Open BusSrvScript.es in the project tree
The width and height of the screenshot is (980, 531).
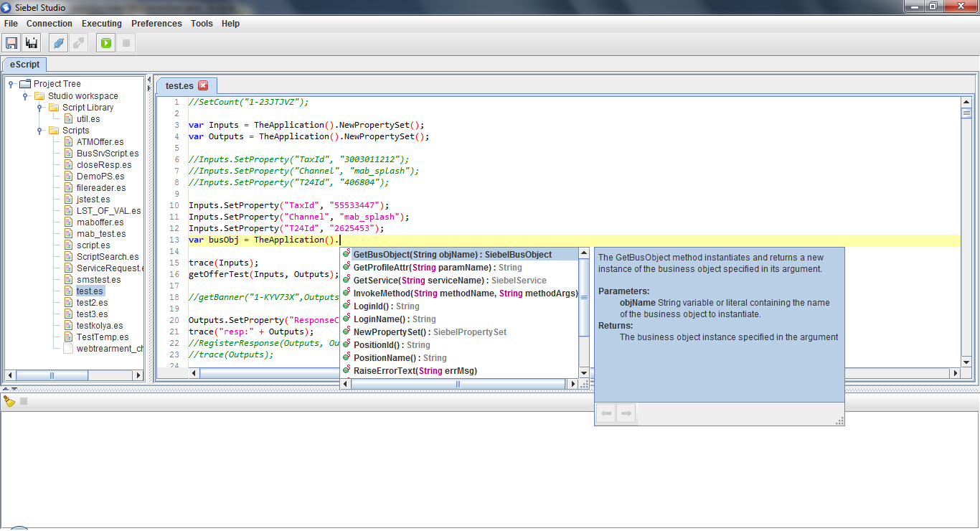tap(108, 153)
